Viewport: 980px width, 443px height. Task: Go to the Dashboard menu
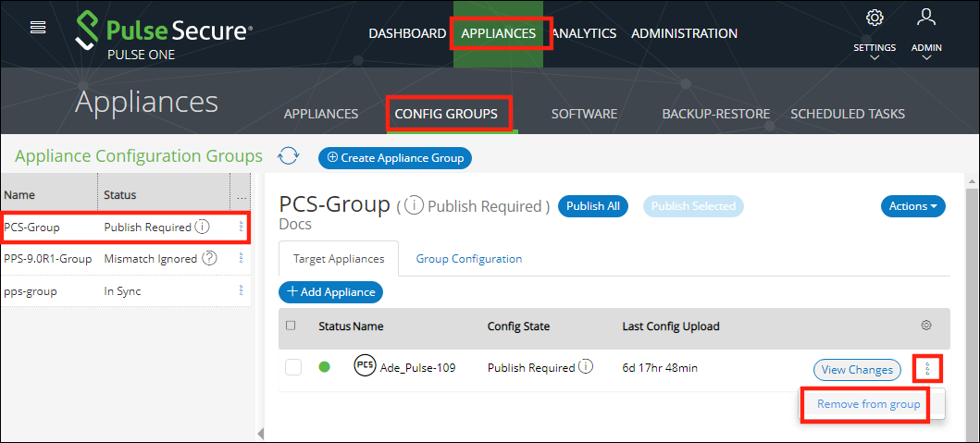click(407, 33)
